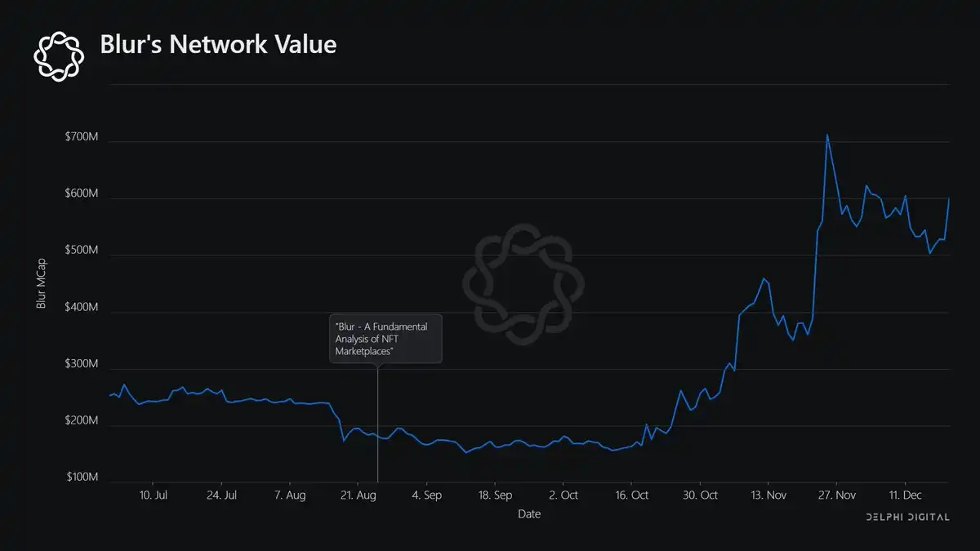Select the '13. Nov' date label
980x551 pixels.
tap(768, 495)
